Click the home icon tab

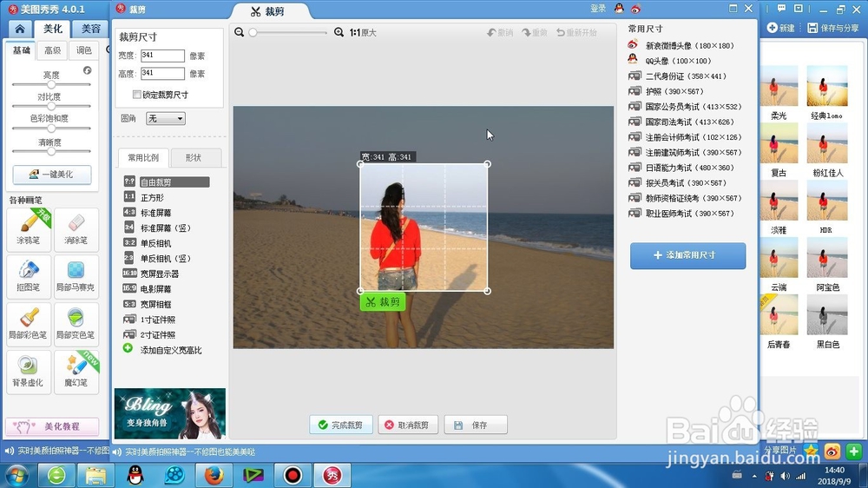tap(20, 29)
